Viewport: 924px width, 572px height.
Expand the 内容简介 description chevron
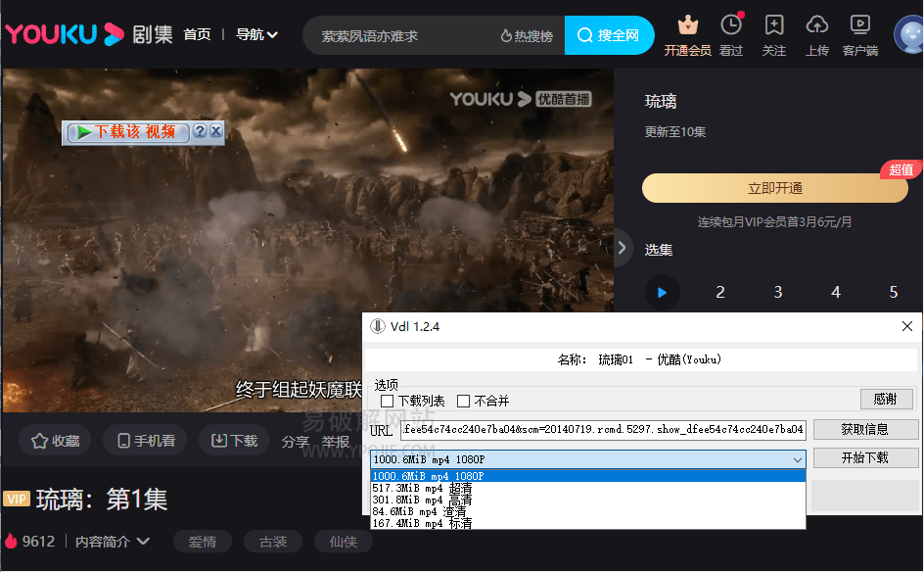click(x=143, y=542)
